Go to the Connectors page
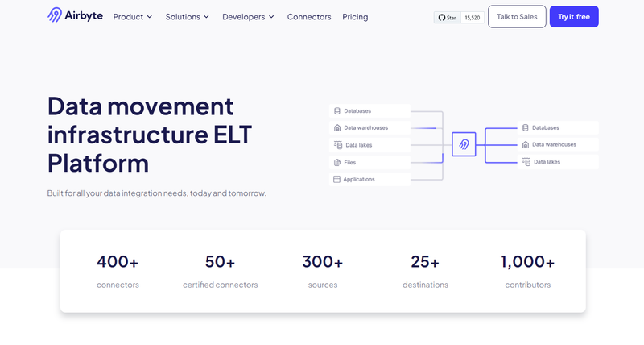The image size is (644, 345). point(309,17)
